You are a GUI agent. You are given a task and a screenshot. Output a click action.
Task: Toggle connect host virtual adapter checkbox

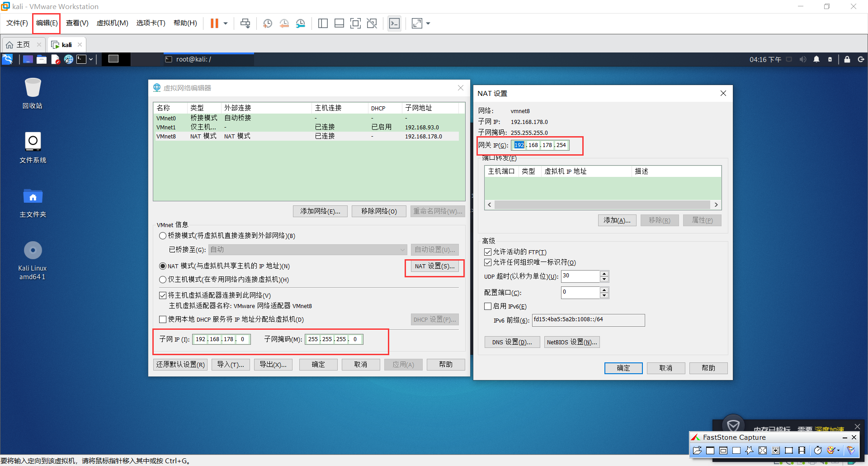coord(163,295)
